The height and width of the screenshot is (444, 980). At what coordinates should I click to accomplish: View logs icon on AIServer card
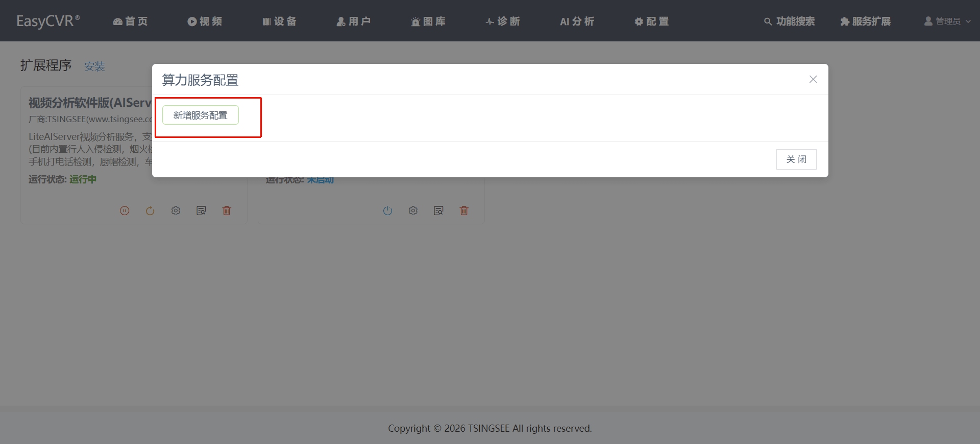click(x=201, y=211)
